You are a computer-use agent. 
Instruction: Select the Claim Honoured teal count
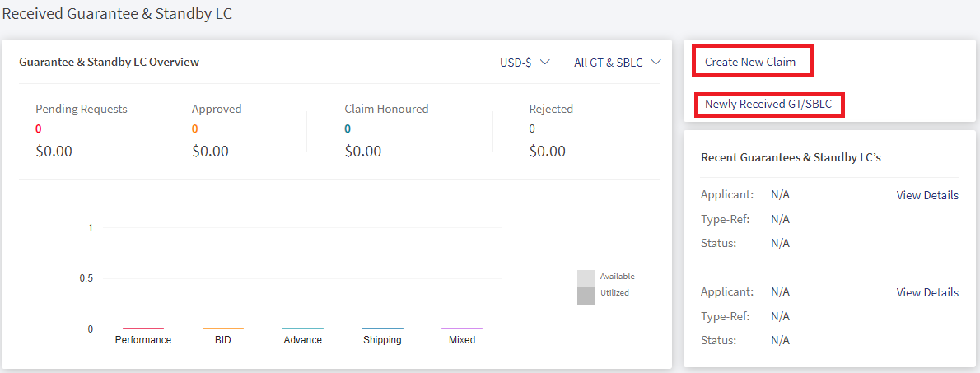click(348, 129)
